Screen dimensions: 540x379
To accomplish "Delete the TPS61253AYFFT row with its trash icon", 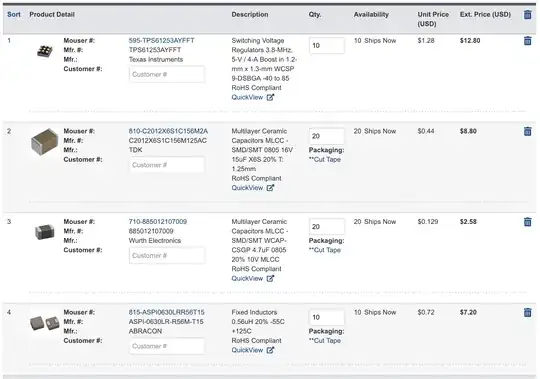I will (x=527, y=41).
